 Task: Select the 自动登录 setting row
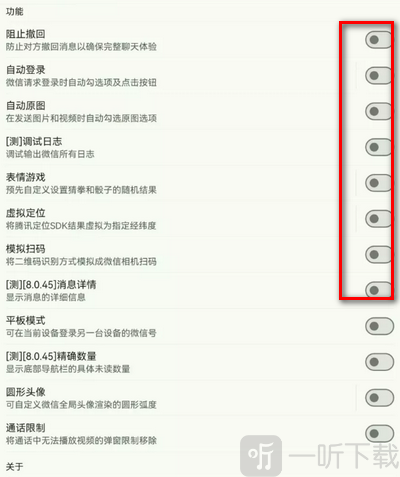click(200, 76)
